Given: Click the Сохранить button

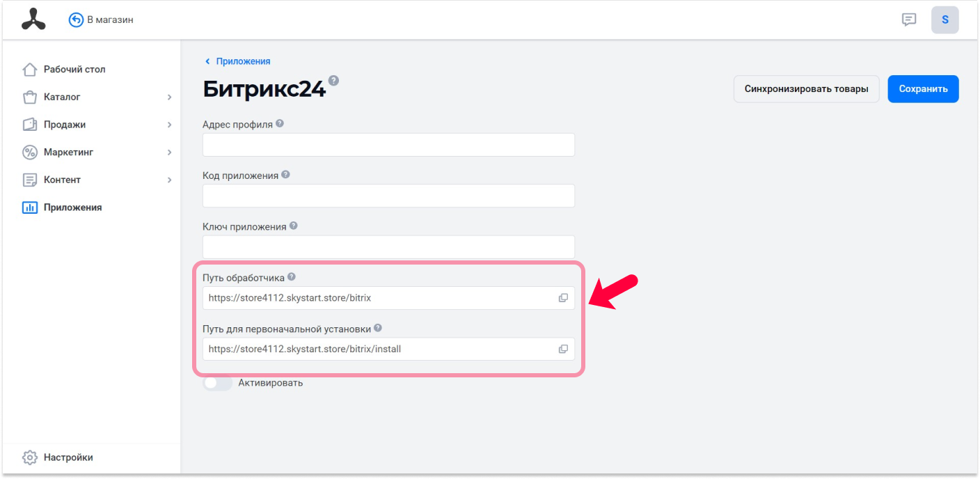Looking at the screenshot, I should pyautogui.click(x=923, y=89).
